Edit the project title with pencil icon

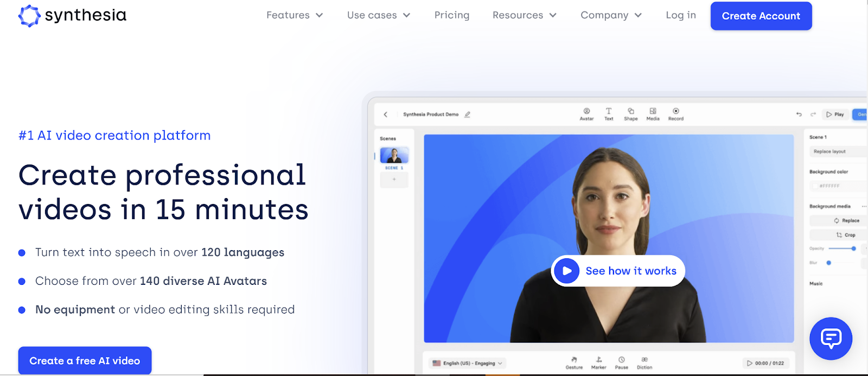tap(468, 114)
